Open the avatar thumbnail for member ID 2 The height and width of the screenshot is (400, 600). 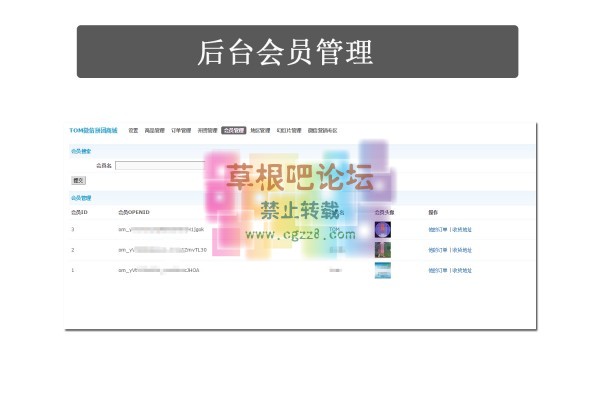coord(383,250)
